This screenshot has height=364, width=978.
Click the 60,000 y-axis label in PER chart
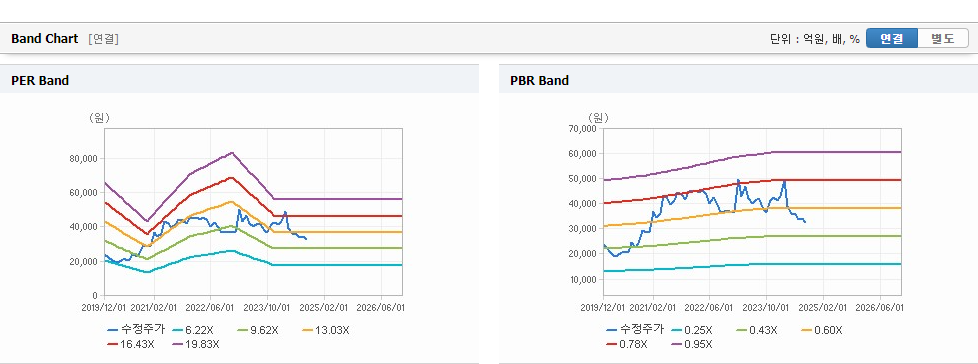click(x=84, y=193)
